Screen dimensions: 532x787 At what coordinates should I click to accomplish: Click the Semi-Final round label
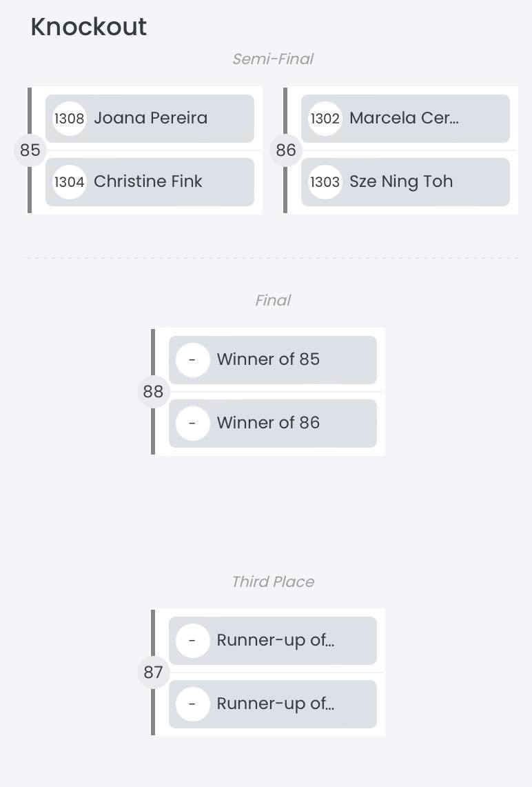273,59
